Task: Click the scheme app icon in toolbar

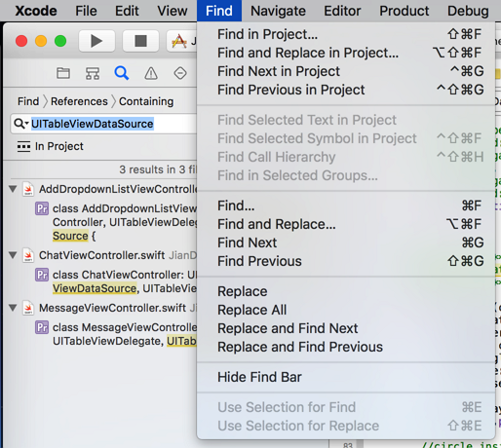Action: 179,41
